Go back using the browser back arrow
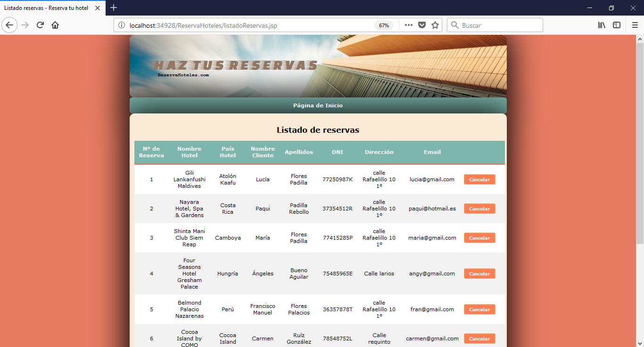The width and height of the screenshot is (644, 347). [x=9, y=25]
